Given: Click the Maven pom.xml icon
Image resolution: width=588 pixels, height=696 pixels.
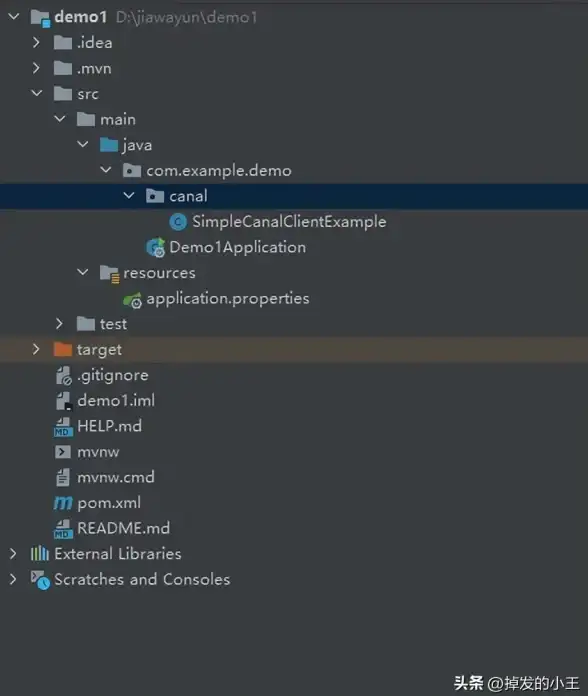Looking at the screenshot, I should (x=63, y=503).
